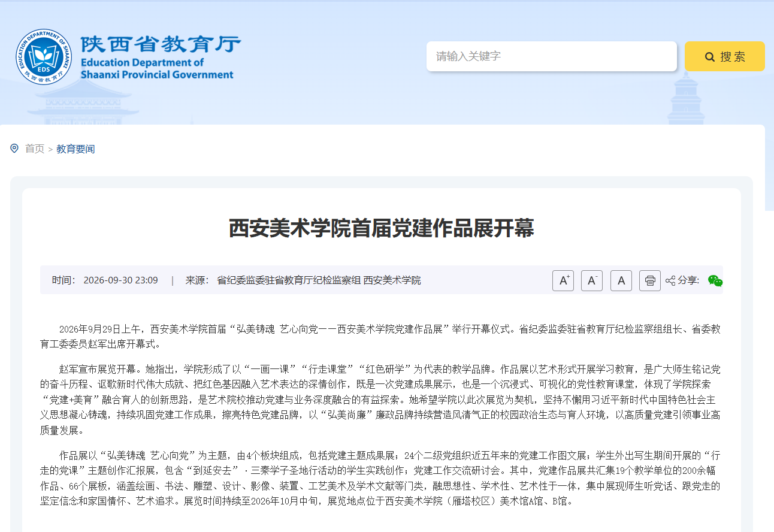774x532 pixels.
Task: Click the 分享 label text
Action: tap(688, 280)
